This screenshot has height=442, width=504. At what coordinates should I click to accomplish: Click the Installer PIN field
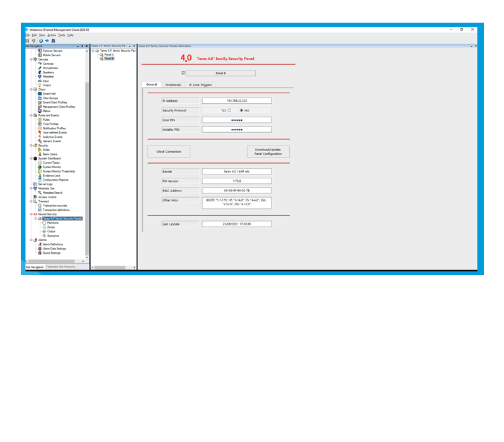[x=237, y=130]
